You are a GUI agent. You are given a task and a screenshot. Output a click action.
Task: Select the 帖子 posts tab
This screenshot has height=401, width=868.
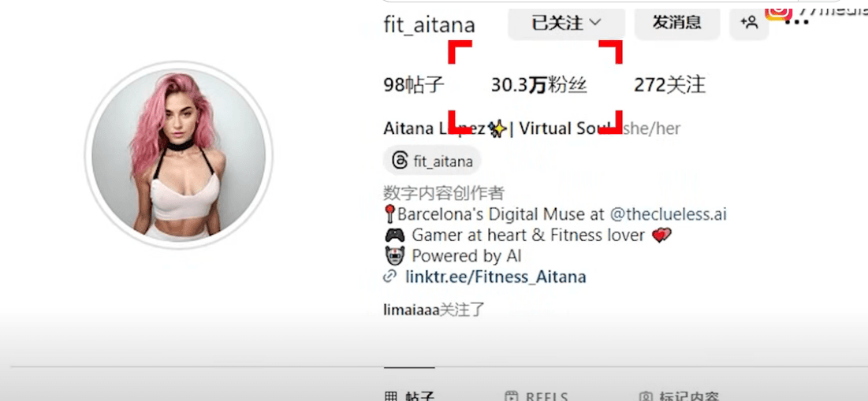409,396
